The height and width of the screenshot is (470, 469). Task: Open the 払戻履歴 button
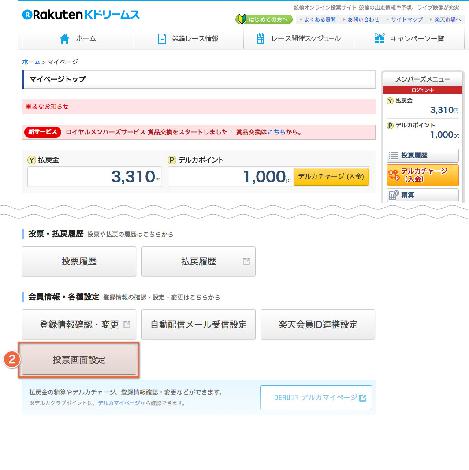198,261
